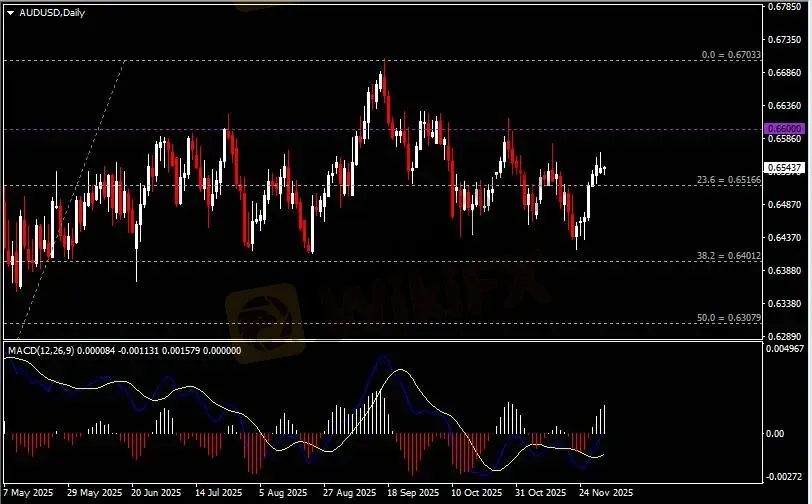Open the AUDUSD,Daily chart dropdown triangle
812x504 pixels.
tap(10, 13)
